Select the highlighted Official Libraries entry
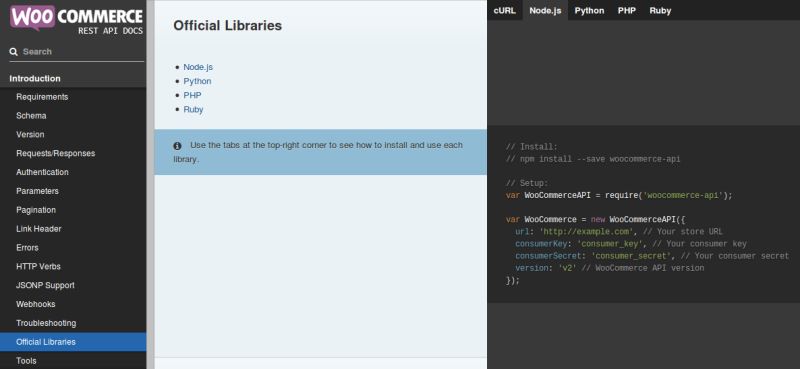Screen dimensions: 800x369 coord(73,342)
